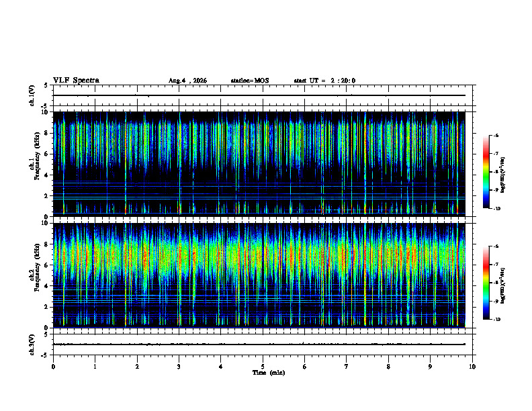The image size is (532, 411).
Task: Click the "1" tick on the time axis
Action: [95, 367]
